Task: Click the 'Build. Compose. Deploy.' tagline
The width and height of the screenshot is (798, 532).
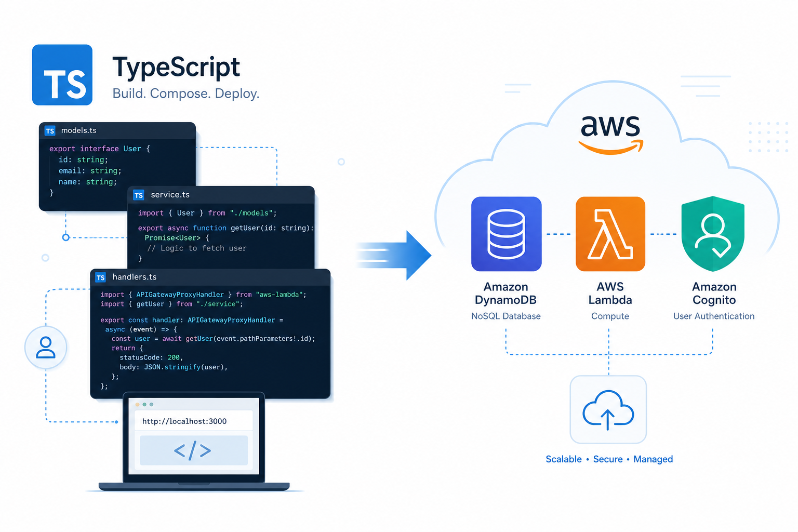Action: [x=186, y=94]
